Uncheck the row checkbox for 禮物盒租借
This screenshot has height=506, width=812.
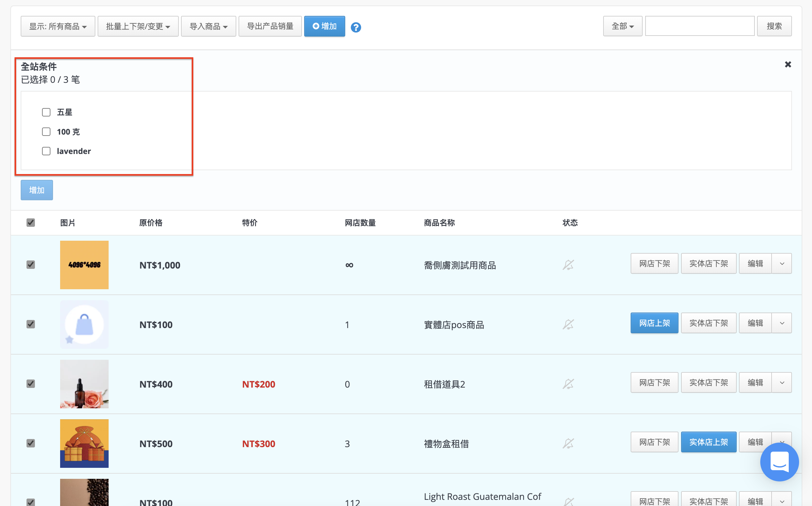[x=31, y=444]
